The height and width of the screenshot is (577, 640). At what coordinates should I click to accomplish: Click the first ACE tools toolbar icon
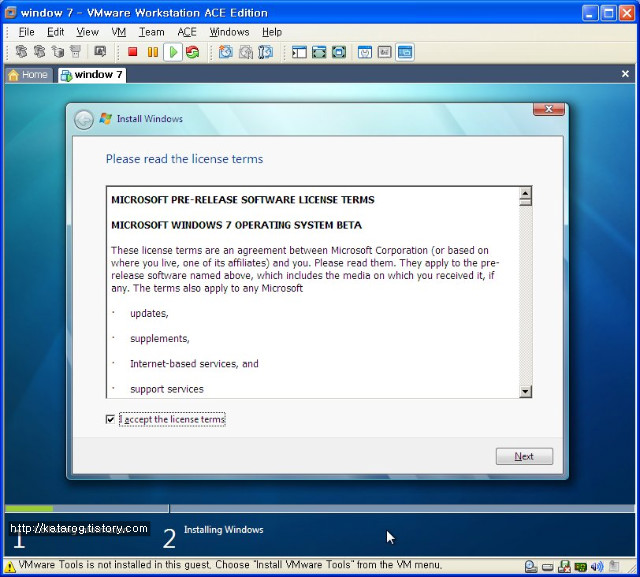coord(21,51)
